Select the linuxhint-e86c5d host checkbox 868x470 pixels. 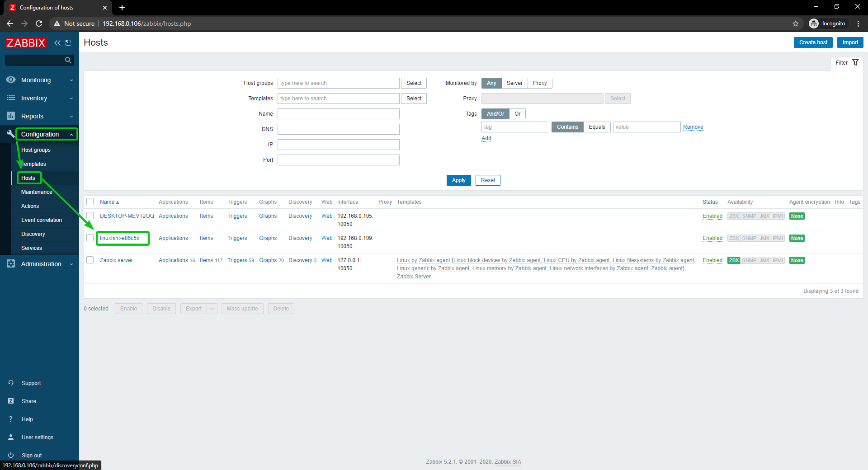click(x=90, y=238)
